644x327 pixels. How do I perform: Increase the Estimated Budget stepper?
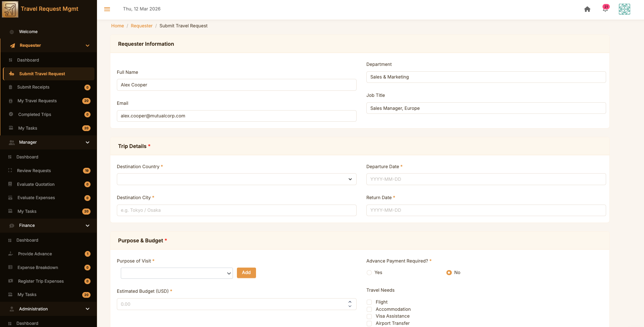coord(350,302)
